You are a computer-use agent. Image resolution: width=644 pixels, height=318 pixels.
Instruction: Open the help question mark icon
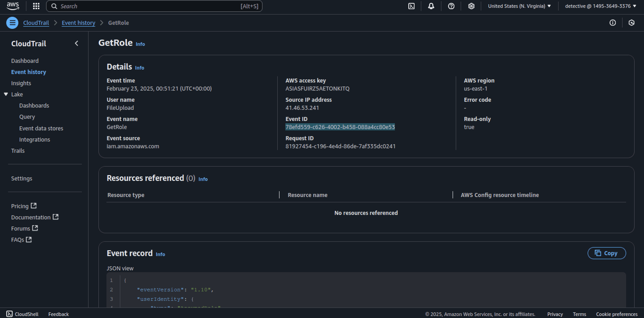coord(451,6)
